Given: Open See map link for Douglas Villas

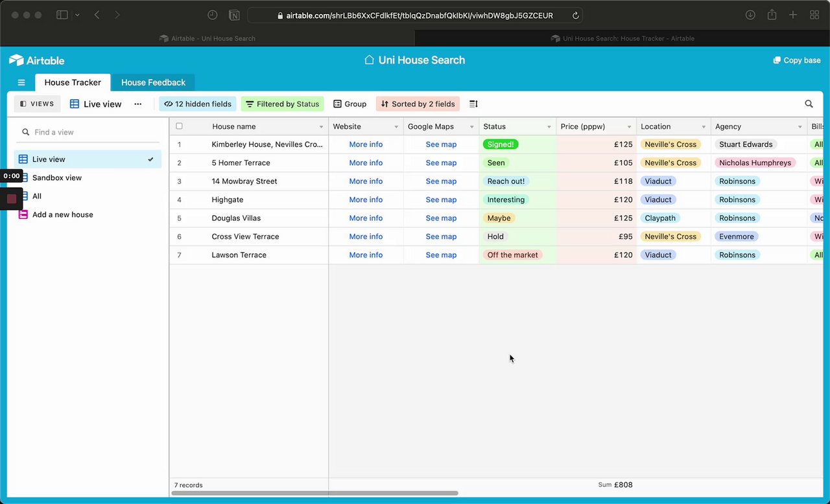Looking at the screenshot, I should click(x=441, y=218).
